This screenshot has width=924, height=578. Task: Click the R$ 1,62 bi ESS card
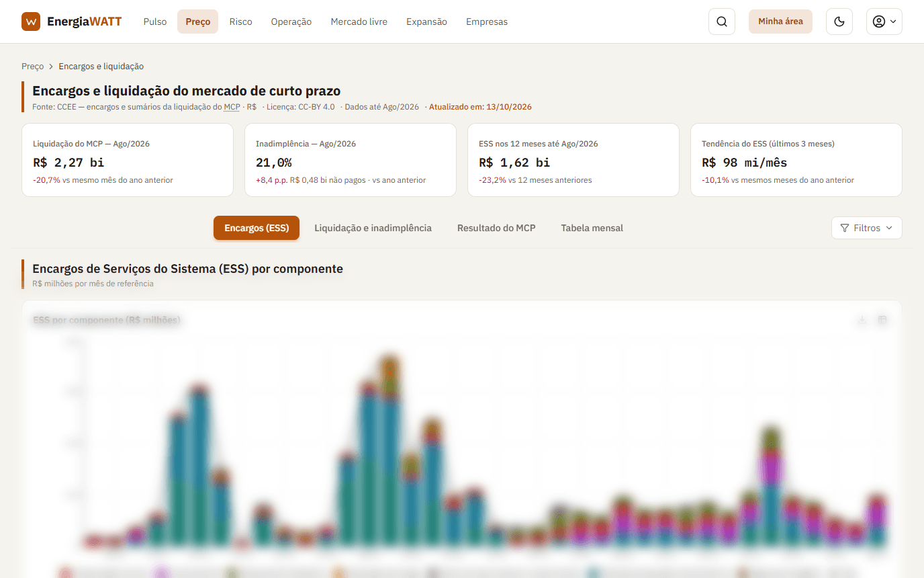tap(573, 160)
